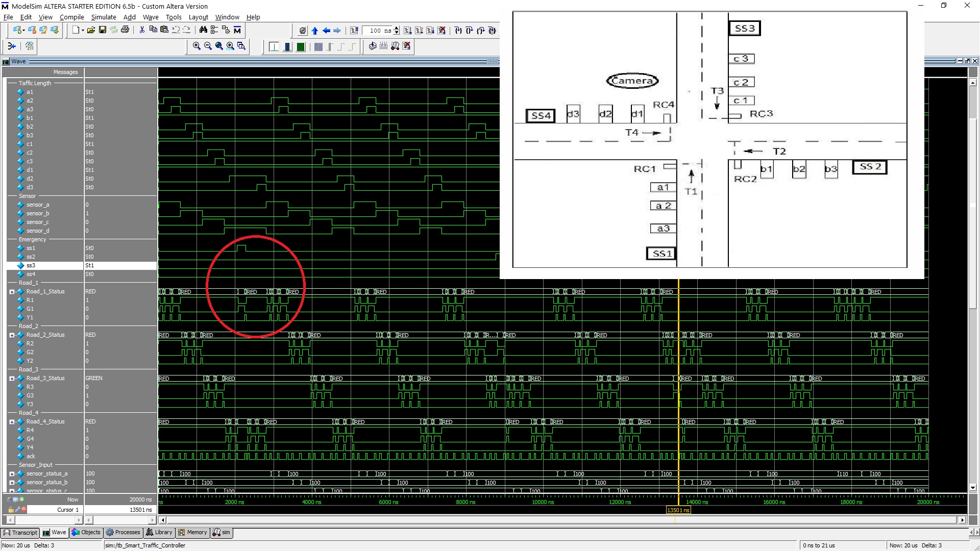
Task: Click the Print icon
Action: point(125,30)
